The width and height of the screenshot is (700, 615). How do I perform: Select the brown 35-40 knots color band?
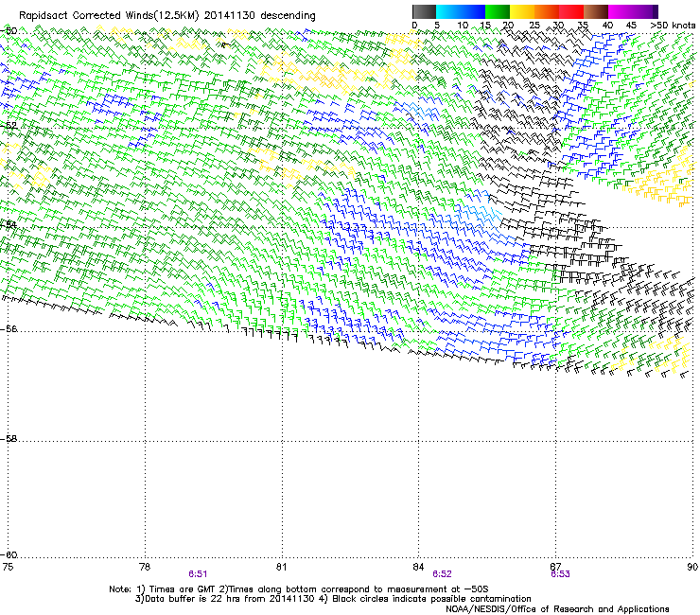pos(596,11)
